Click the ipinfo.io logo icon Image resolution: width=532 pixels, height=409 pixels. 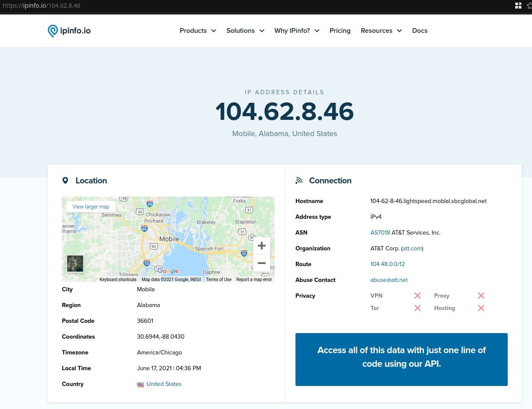click(x=53, y=31)
